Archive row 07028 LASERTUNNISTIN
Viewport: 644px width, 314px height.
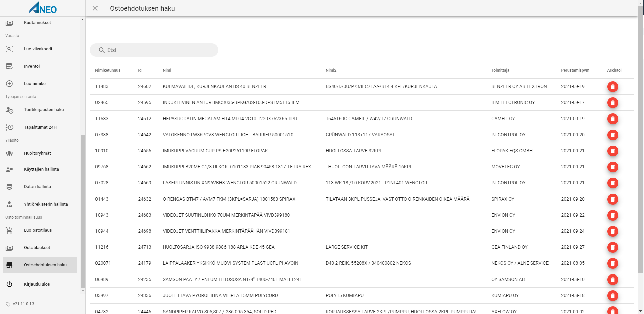point(613,183)
